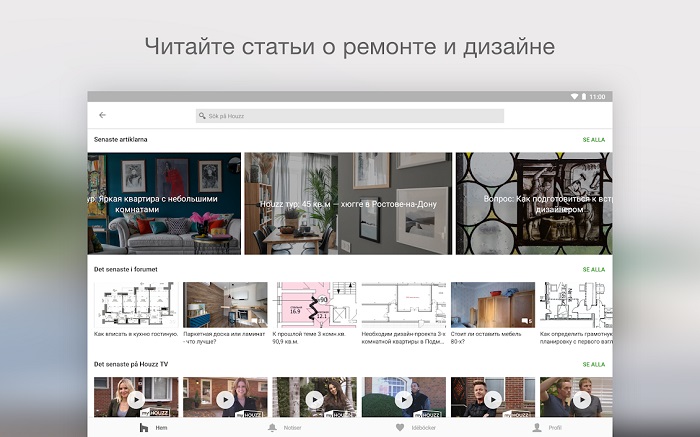Click the search magnifier icon

[x=202, y=116]
